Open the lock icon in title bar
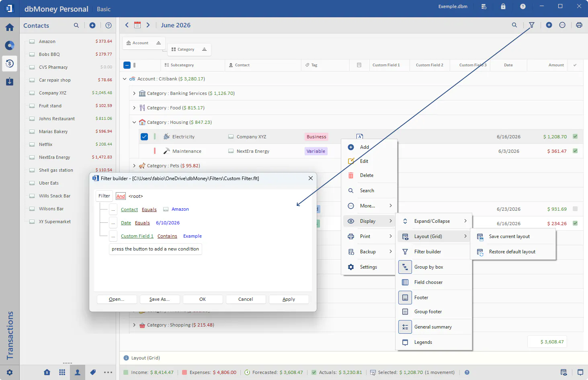Image resolution: width=588 pixels, height=380 pixels. pyautogui.click(x=503, y=6)
